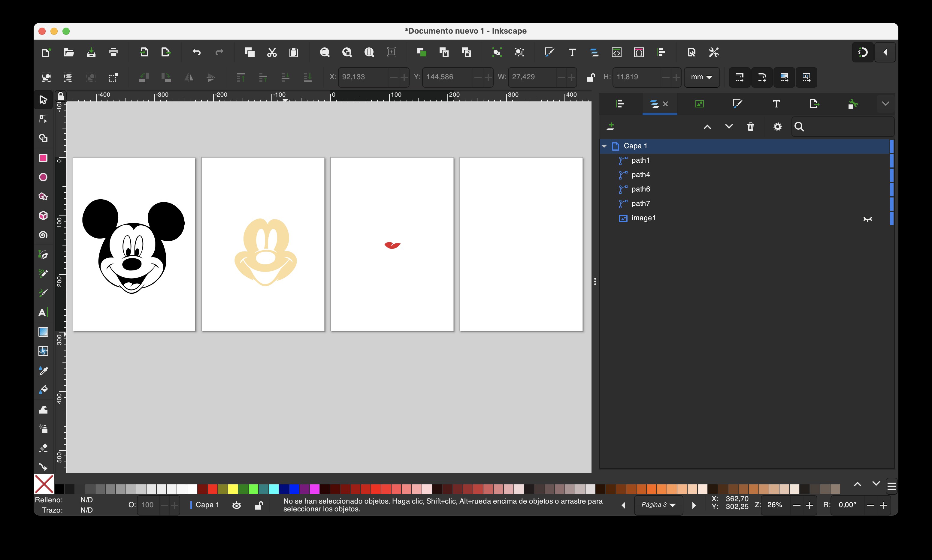Open the Página 3 page selector
This screenshot has height=560, width=932.
pos(658,505)
